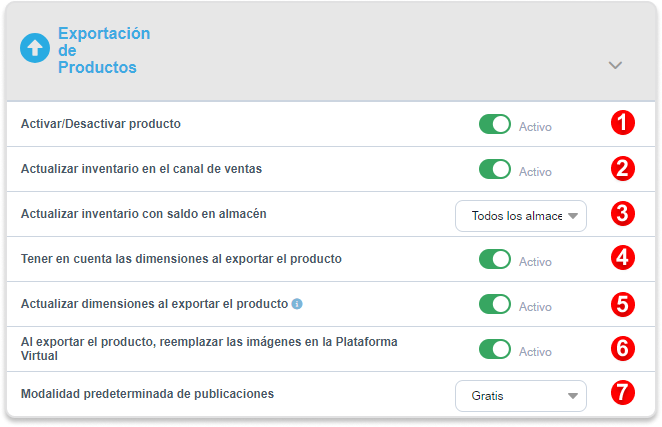Click the Al exportar el producto, reemplazar label
The width and height of the screenshot is (662, 427).
tap(209, 348)
